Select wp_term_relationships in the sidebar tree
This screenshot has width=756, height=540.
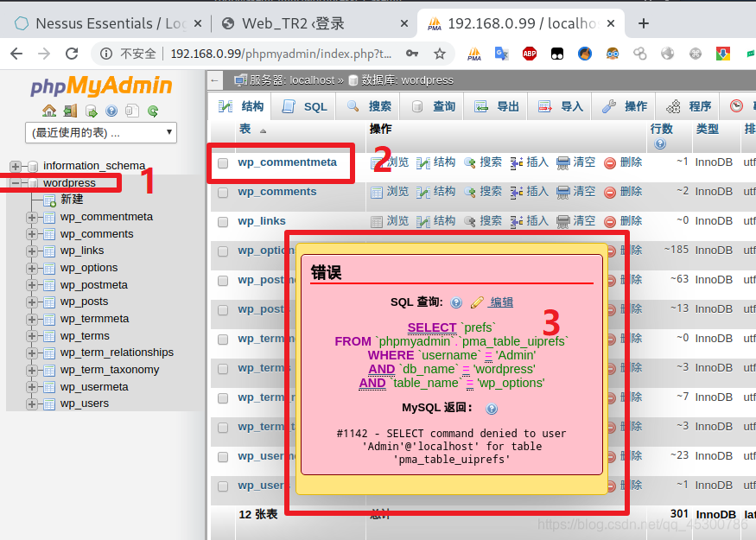[117, 353]
